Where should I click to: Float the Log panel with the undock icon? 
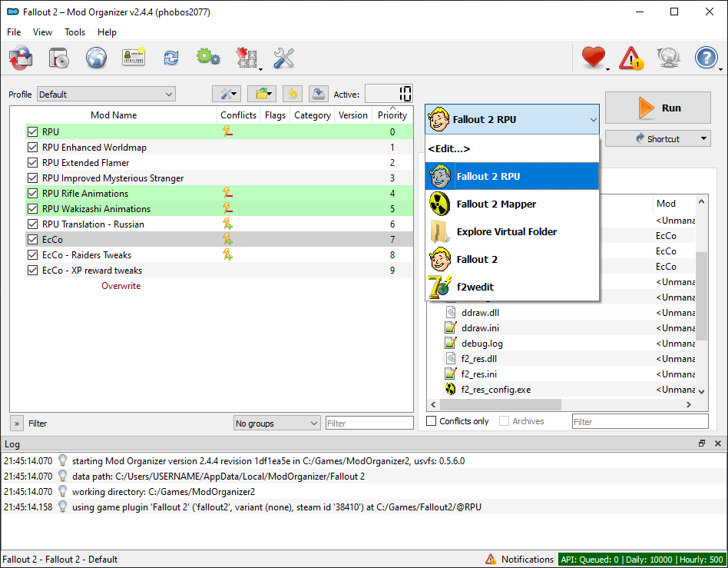(x=702, y=443)
